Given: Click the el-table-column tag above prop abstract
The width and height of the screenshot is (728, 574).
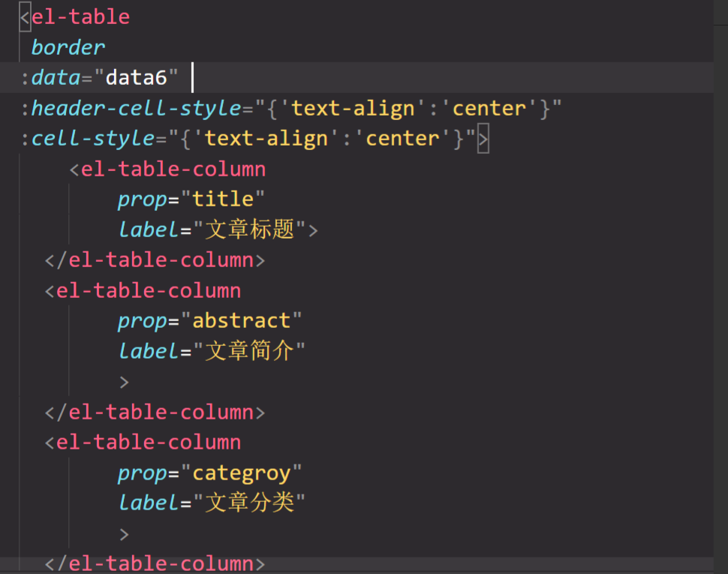Looking at the screenshot, I should click(x=149, y=291).
